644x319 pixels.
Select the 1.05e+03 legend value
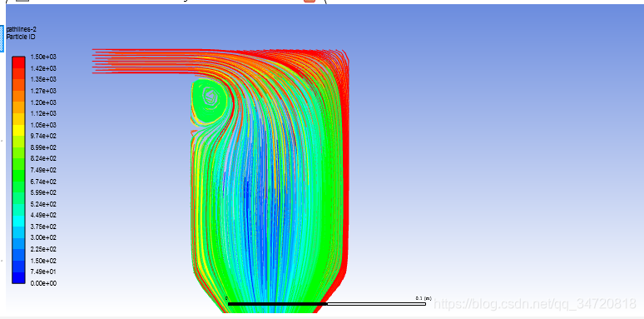coord(43,125)
